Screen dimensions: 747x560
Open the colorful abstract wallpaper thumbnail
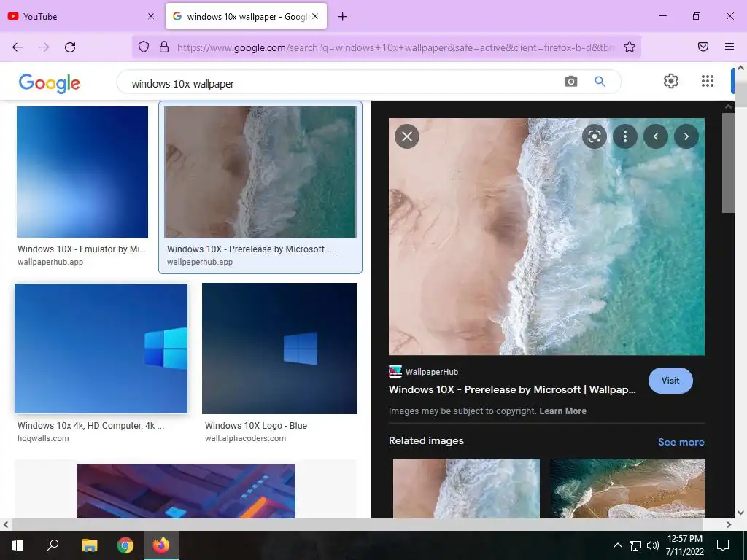[x=186, y=491]
